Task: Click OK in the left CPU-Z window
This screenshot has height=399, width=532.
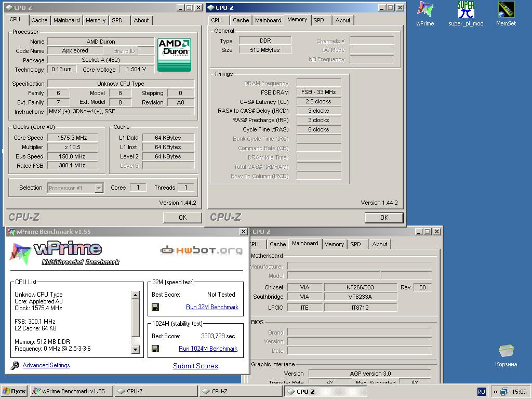Action: 182,218
